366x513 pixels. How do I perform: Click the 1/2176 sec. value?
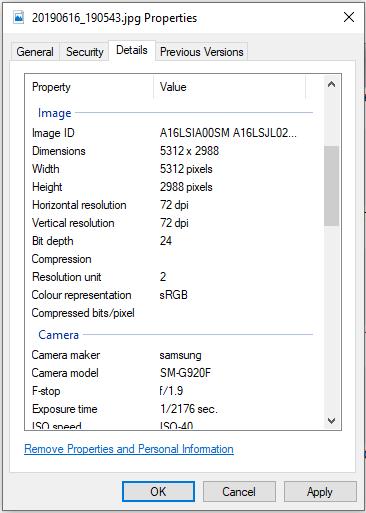(x=189, y=409)
